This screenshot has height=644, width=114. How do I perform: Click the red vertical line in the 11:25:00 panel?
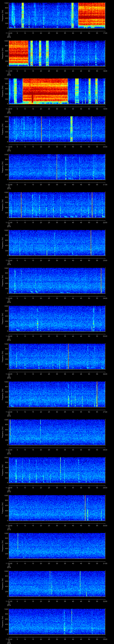click(x=68, y=356)
